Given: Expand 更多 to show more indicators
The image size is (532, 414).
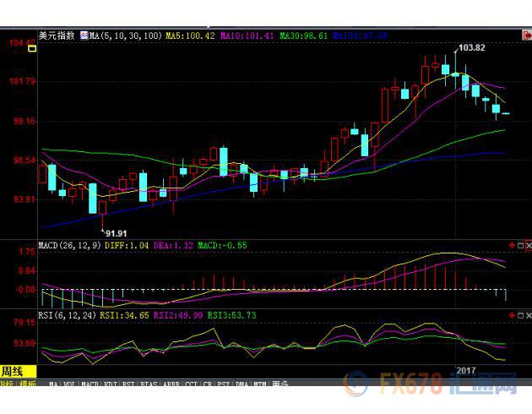Looking at the screenshot, I should [x=281, y=384].
